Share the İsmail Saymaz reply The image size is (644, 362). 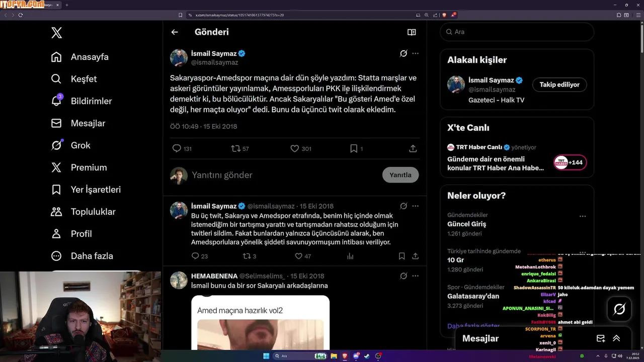416,256
